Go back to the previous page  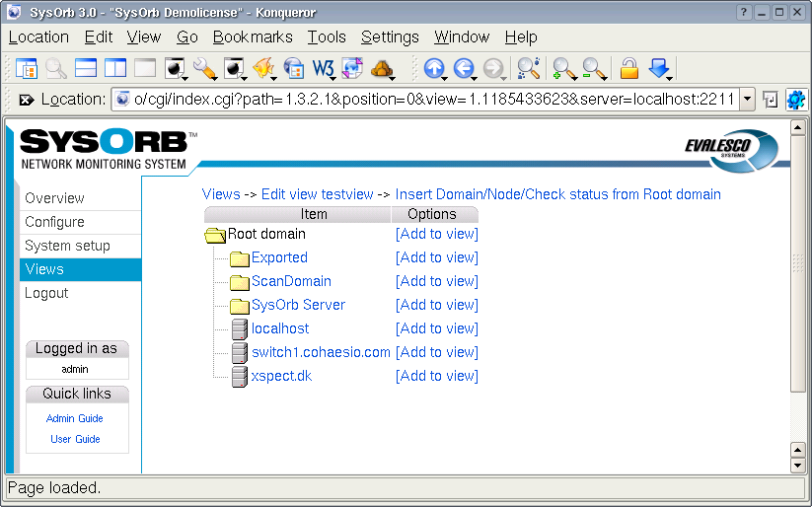pyautogui.click(x=464, y=68)
